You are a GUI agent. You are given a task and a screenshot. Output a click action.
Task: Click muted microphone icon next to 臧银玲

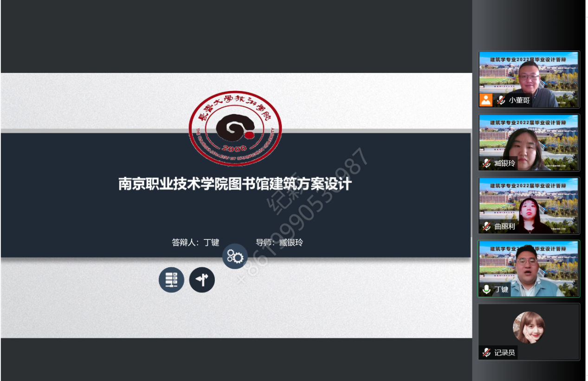tap(486, 163)
